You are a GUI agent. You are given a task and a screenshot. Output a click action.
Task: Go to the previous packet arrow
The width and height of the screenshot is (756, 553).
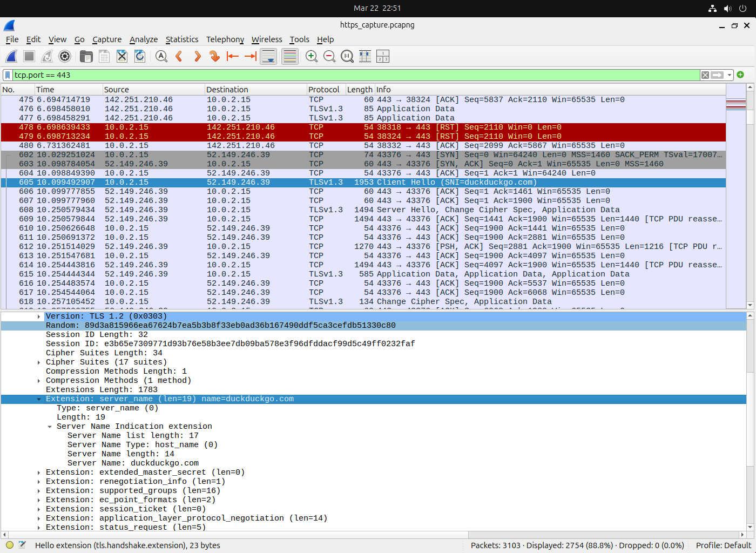(179, 56)
